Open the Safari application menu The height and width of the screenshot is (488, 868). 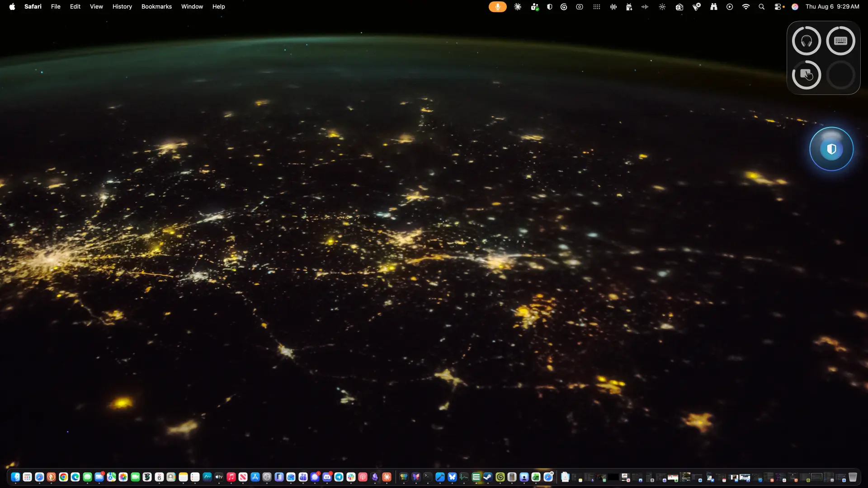coord(33,6)
